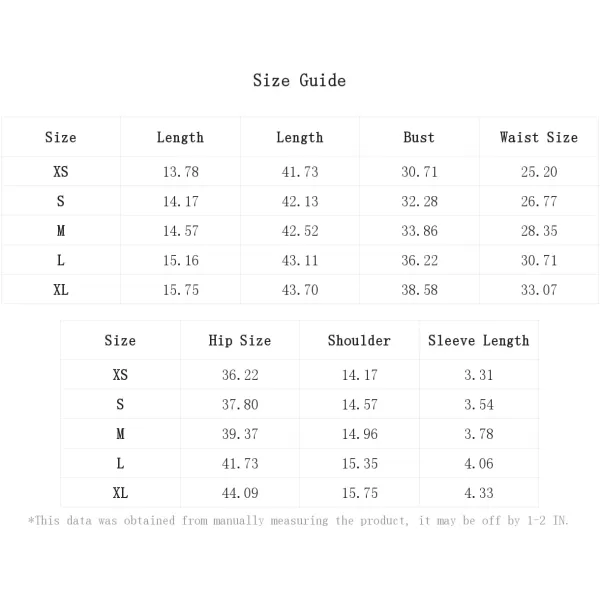Click the XS row in top table
The width and height of the screenshot is (600, 600).
pos(300,171)
